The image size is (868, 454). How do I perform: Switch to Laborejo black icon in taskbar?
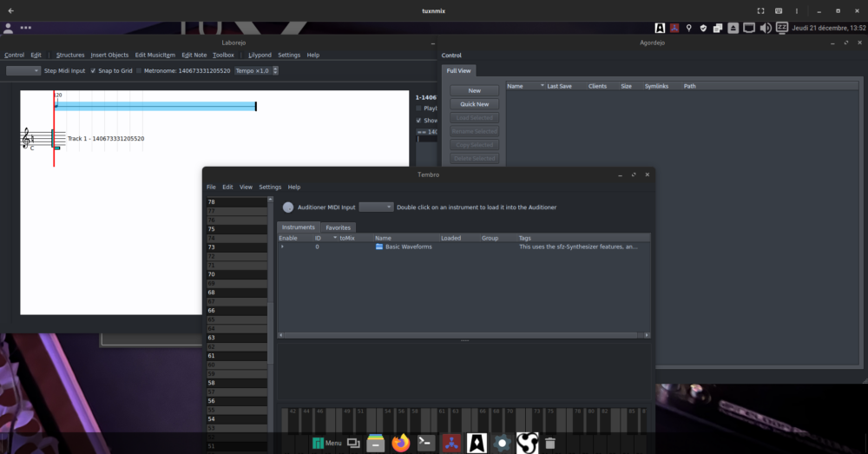tap(477, 443)
